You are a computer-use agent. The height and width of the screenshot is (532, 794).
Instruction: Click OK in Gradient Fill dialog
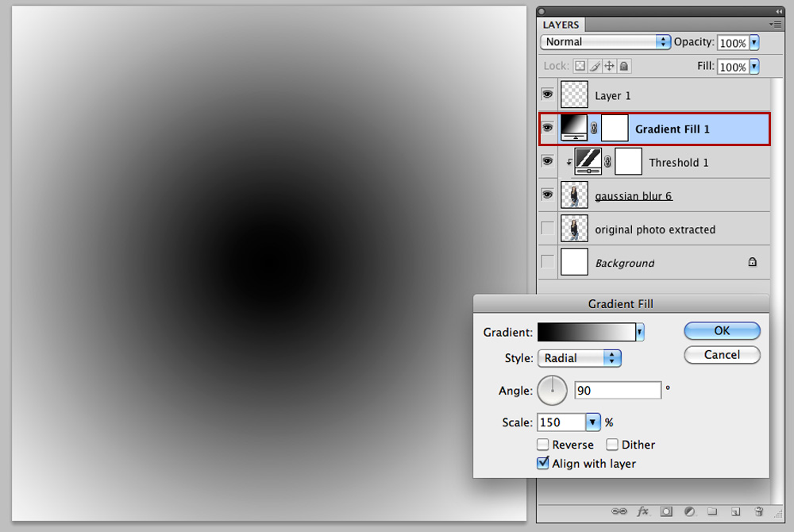pos(722,330)
